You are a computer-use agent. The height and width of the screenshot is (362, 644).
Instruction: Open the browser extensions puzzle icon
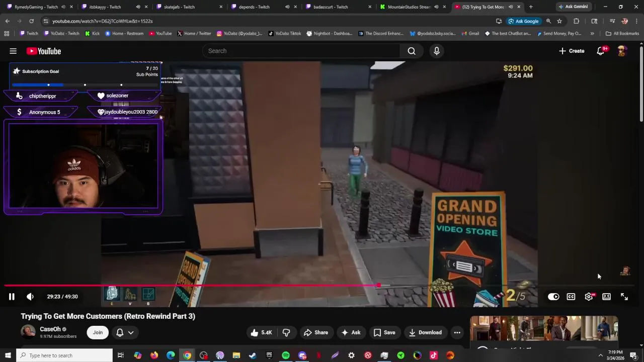tap(577, 21)
